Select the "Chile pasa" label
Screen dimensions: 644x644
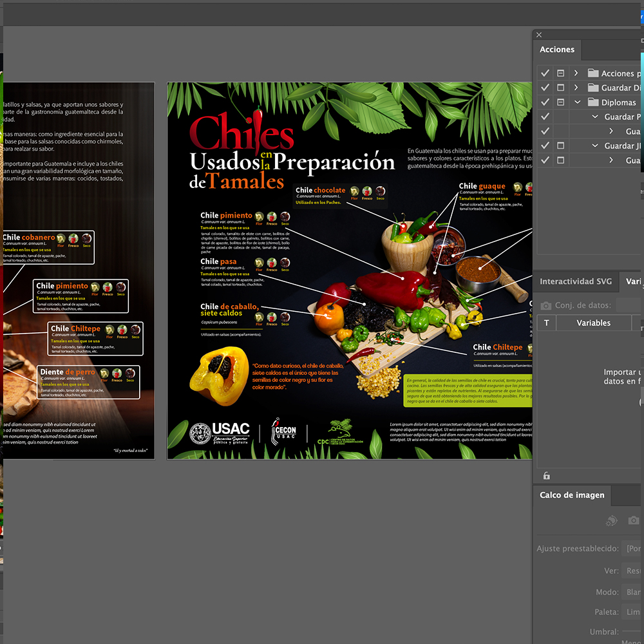click(x=218, y=261)
